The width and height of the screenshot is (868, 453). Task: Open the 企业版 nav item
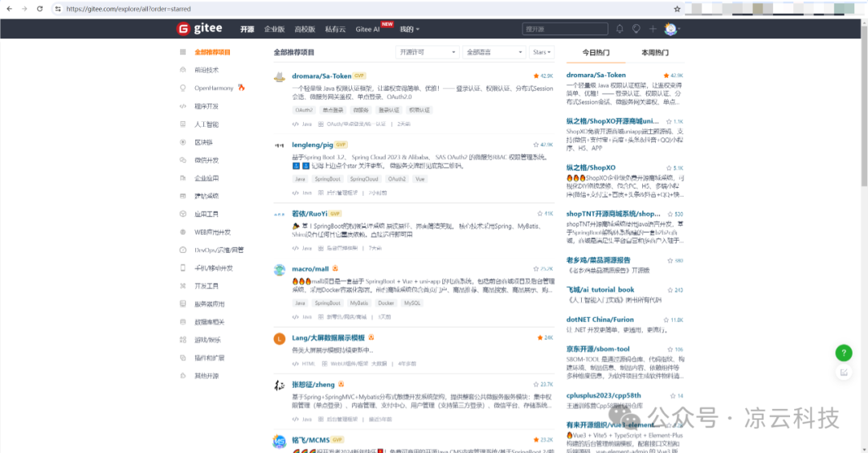coord(274,29)
